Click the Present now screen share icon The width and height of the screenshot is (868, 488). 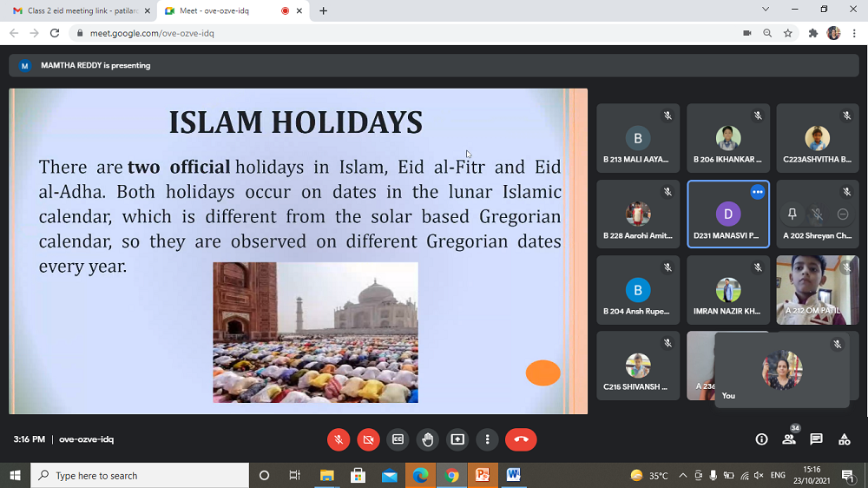[x=457, y=439]
